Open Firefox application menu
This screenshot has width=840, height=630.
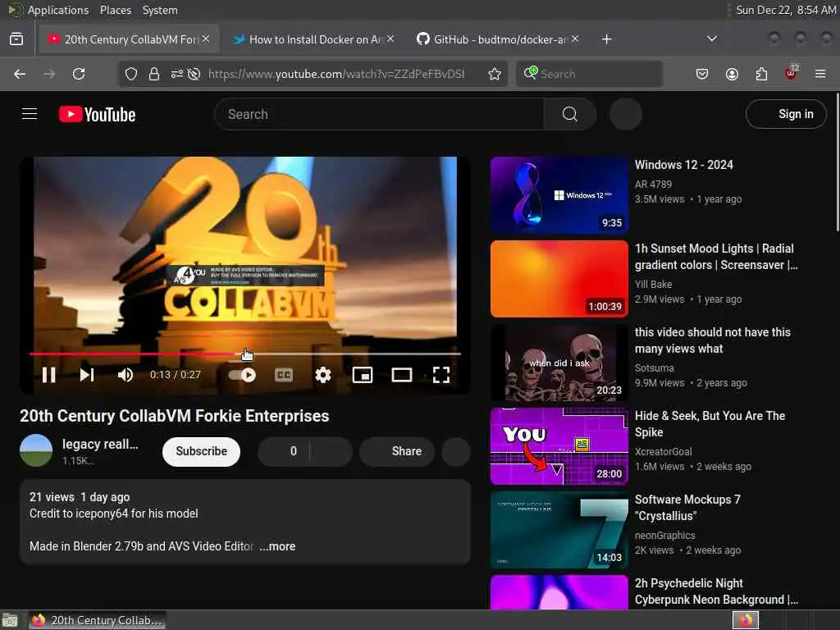click(820, 74)
